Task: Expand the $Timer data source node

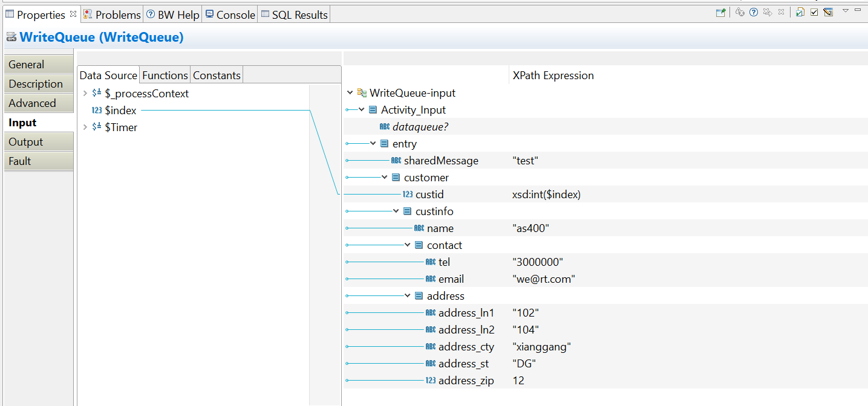Action: pos(85,127)
